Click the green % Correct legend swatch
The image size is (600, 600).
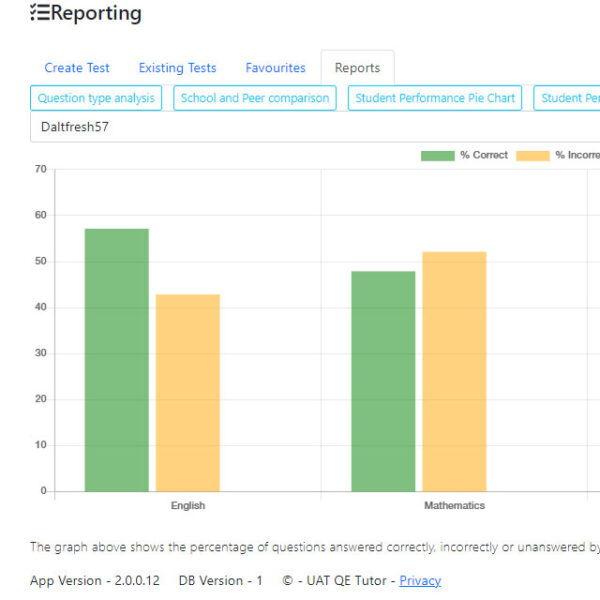(437, 155)
